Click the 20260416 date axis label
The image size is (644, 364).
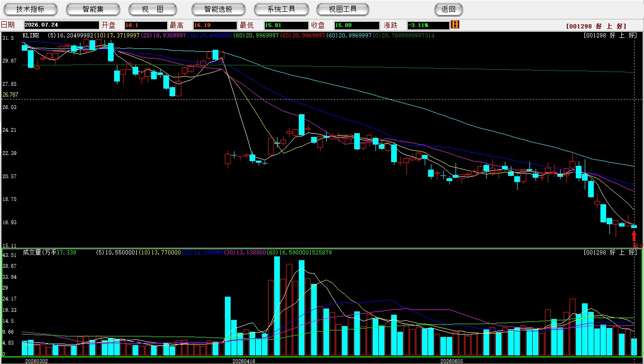243,361
